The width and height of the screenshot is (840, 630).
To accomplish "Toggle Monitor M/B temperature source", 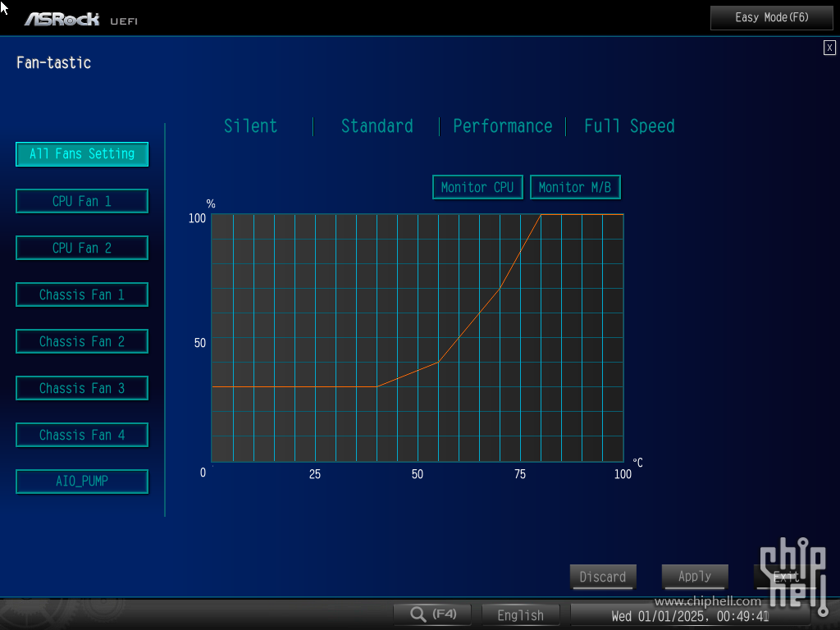I will point(575,187).
